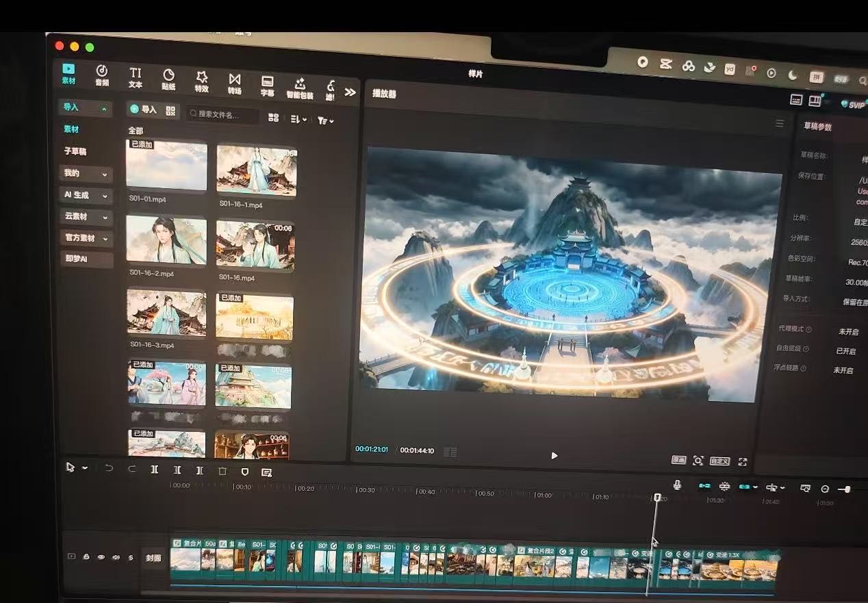Screen dimensions: 868x603
Task: Click the microphone record voiceover icon
Action: coord(677,485)
